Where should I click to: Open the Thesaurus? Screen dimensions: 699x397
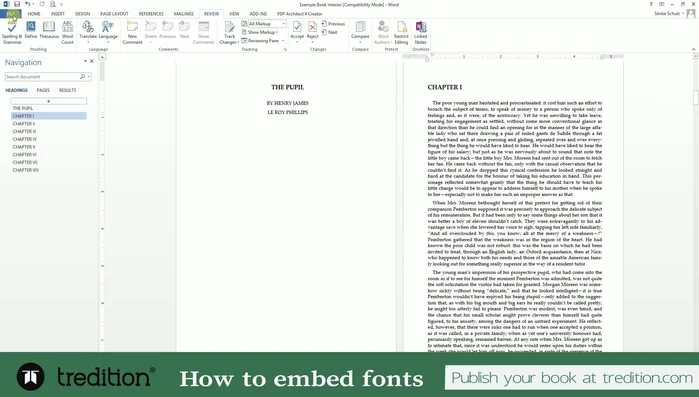pyautogui.click(x=49, y=30)
